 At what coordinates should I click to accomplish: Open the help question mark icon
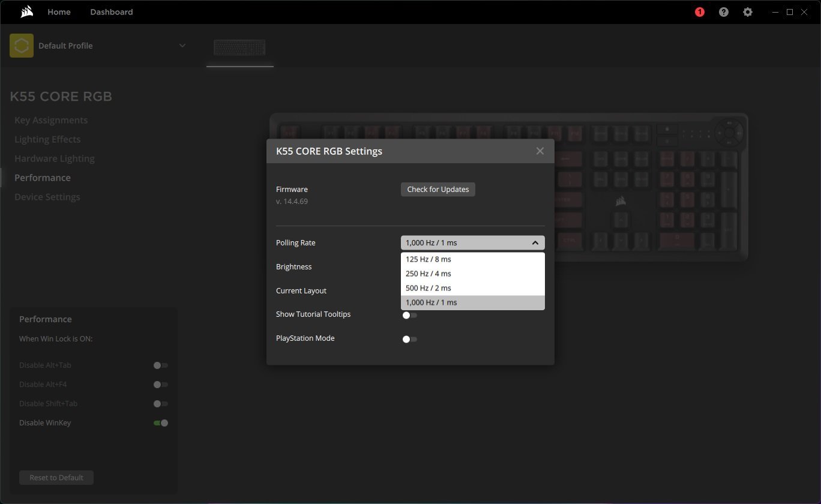[x=724, y=12]
